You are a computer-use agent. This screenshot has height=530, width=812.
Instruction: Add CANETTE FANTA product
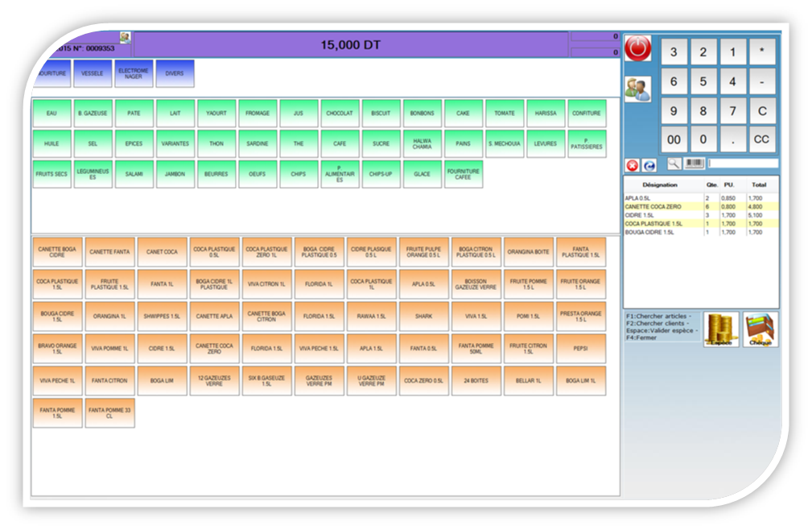(x=109, y=252)
